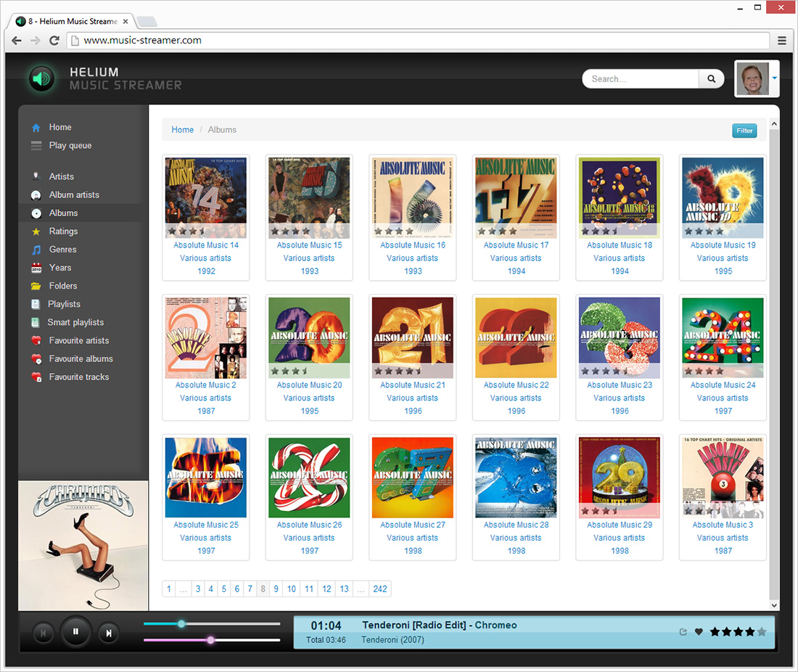Expand the user account menu

(x=775, y=78)
